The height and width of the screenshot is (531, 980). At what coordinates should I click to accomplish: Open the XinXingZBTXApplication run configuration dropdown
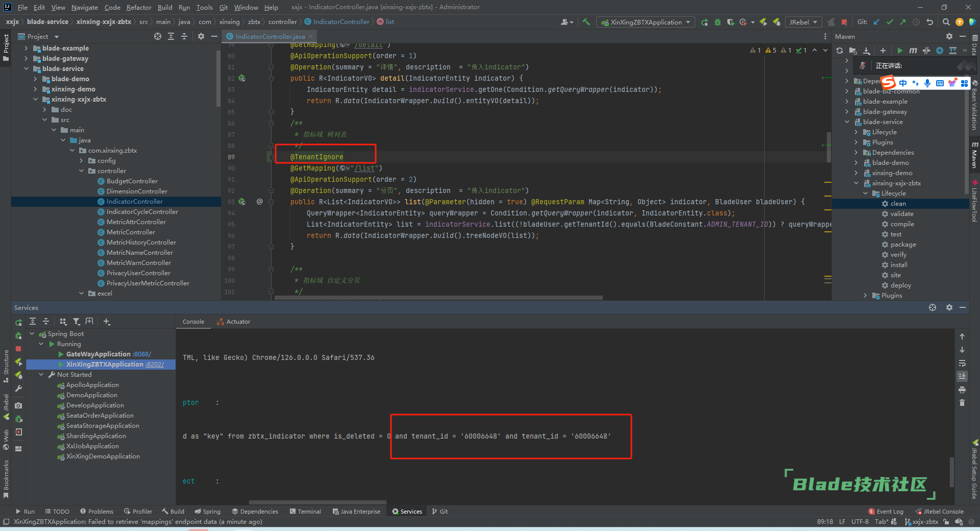coord(646,22)
